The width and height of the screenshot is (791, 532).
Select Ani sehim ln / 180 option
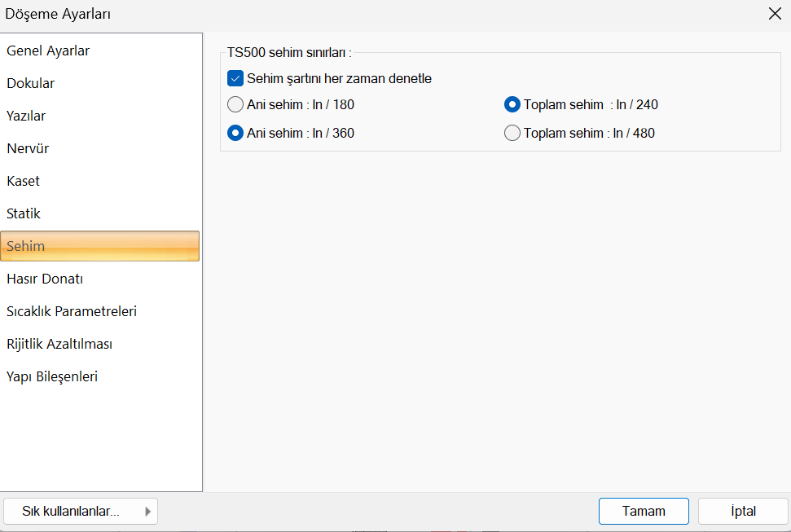235,104
